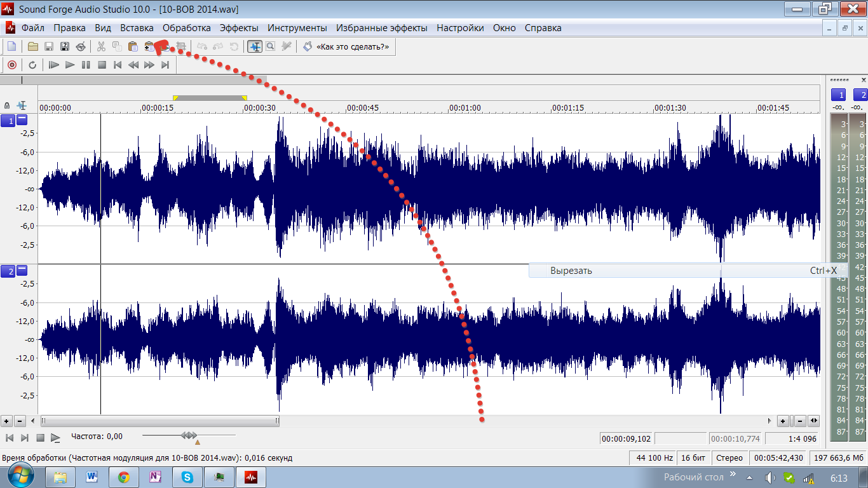
Task: Click the Open folder icon in toolbar
Action: click(x=32, y=46)
